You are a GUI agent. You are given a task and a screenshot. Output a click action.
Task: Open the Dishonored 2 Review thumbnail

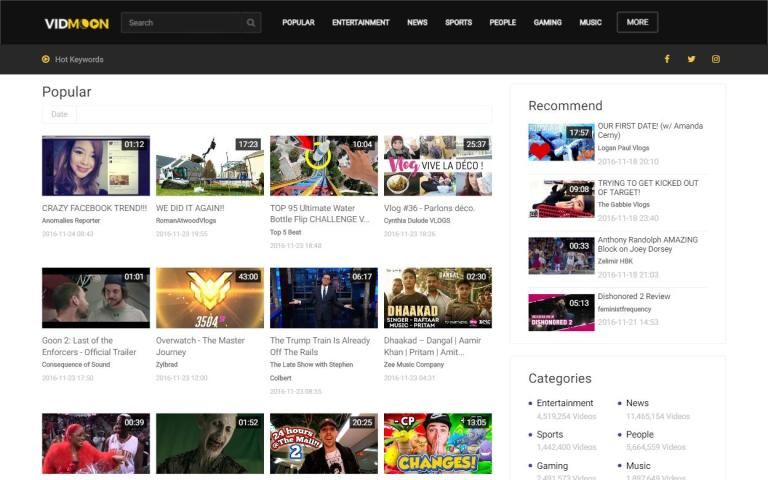tap(561, 312)
